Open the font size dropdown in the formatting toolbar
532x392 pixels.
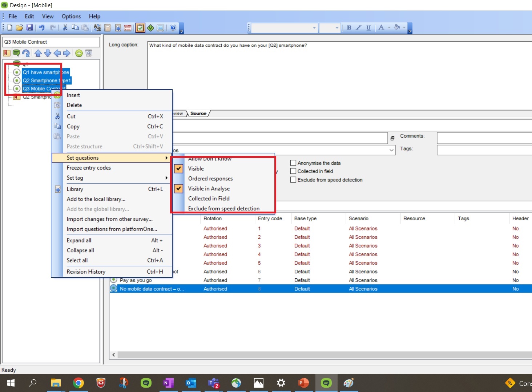(337, 28)
